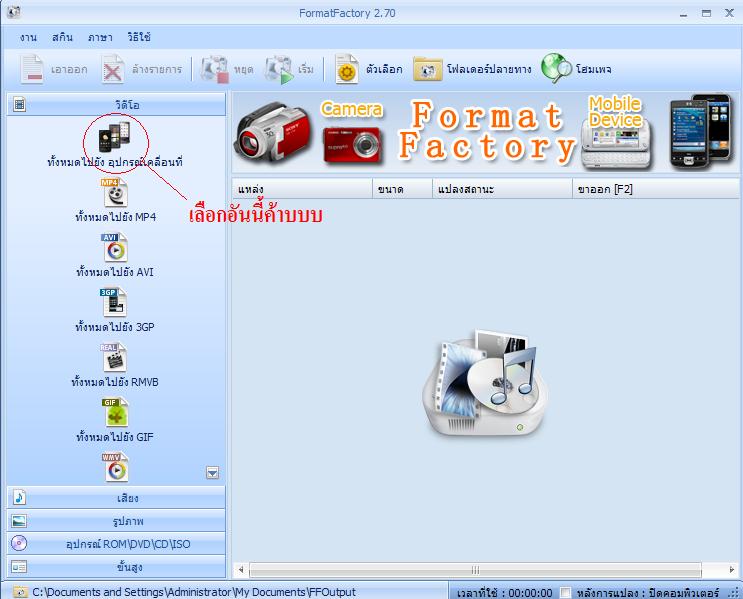Viewport: 743px width, 599px height.
Task: Start conversion with the เริ่ม icon
Action: coord(279,70)
